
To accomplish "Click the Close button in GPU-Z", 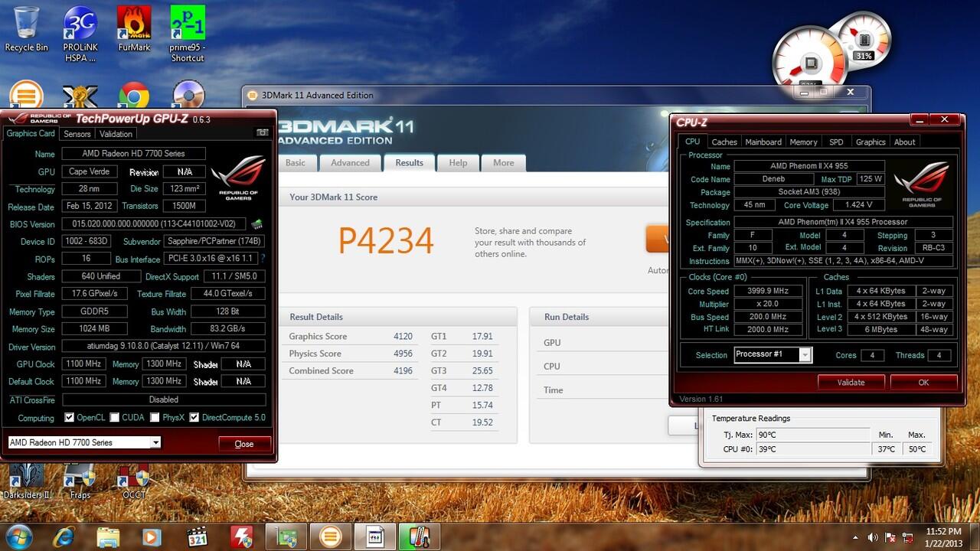I will 244,444.
